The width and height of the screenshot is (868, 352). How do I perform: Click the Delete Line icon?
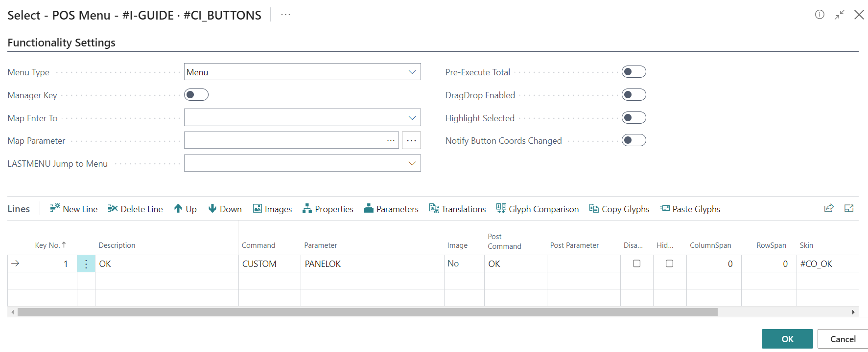click(113, 208)
